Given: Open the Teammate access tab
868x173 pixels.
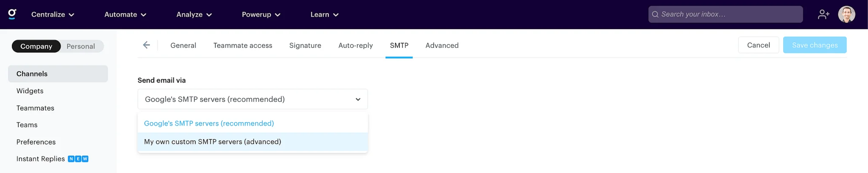Looking at the screenshot, I should point(243,45).
